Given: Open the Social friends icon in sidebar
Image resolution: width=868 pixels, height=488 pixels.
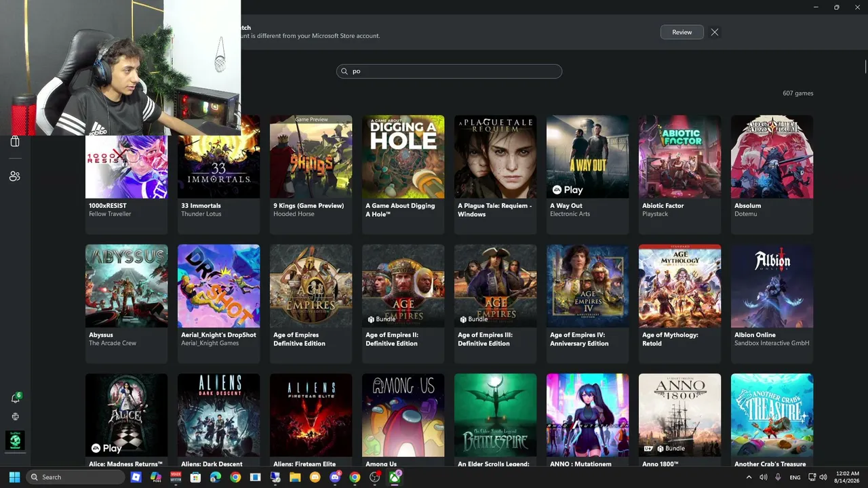Looking at the screenshot, I should point(15,176).
